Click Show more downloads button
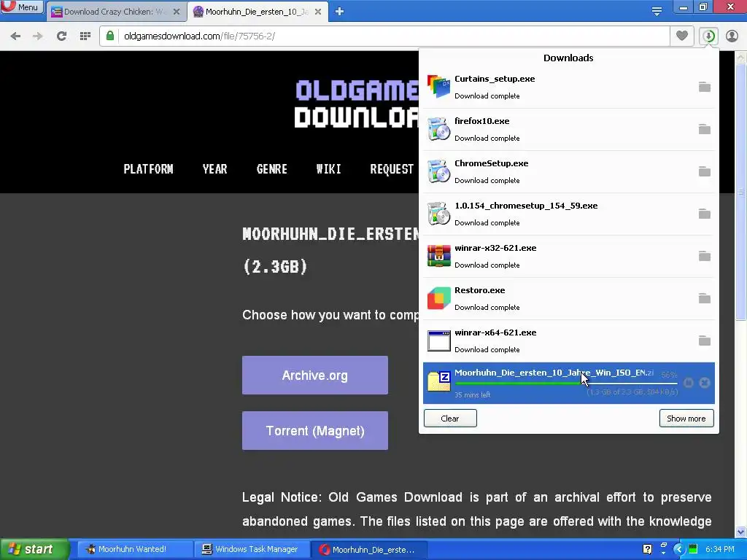The height and width of the screenshot is (560, 747). (x=686, y=419)
